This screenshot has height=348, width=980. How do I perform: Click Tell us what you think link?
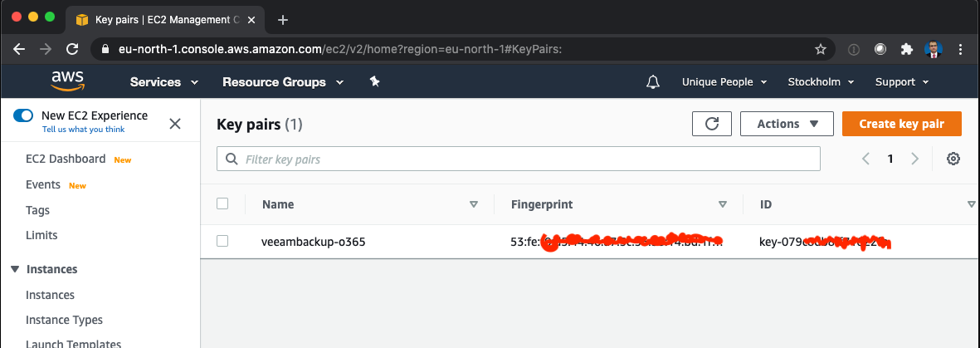tap(83, 130)
